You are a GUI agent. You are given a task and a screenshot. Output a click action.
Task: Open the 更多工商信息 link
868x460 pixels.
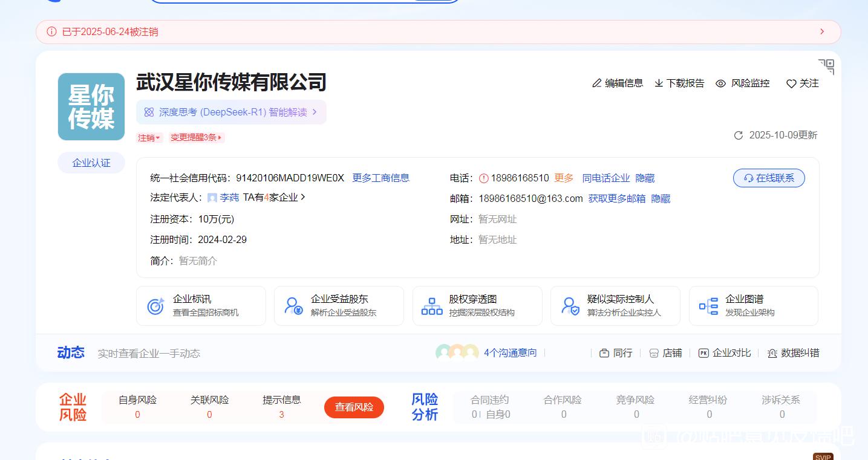click(380, 178)
